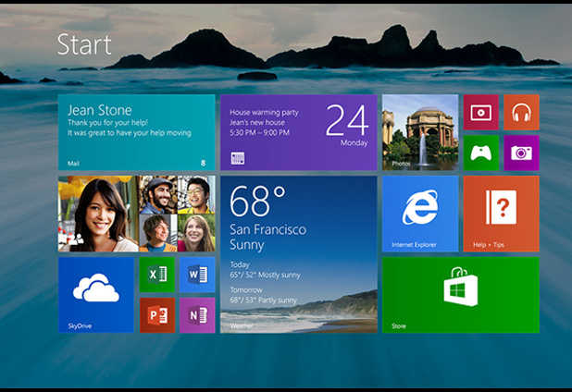Launch the red Video app tile

481,112
